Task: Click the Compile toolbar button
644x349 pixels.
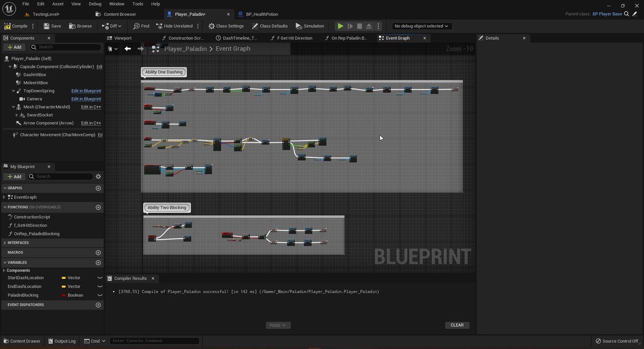Action: point(16,26)
